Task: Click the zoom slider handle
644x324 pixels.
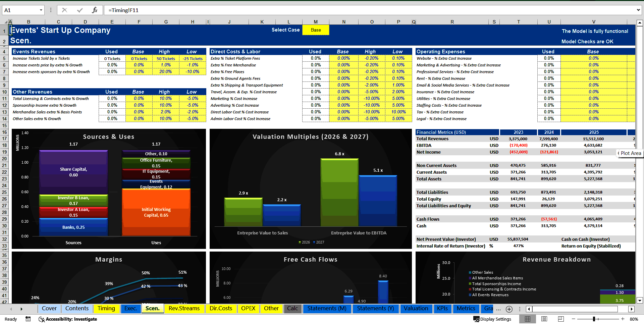Action: pos(594,319)
